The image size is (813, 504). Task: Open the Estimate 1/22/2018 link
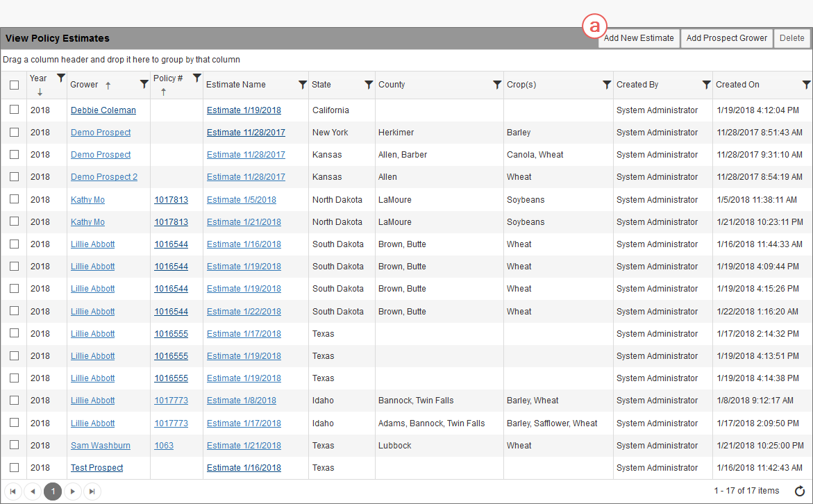tap(244, 312)
